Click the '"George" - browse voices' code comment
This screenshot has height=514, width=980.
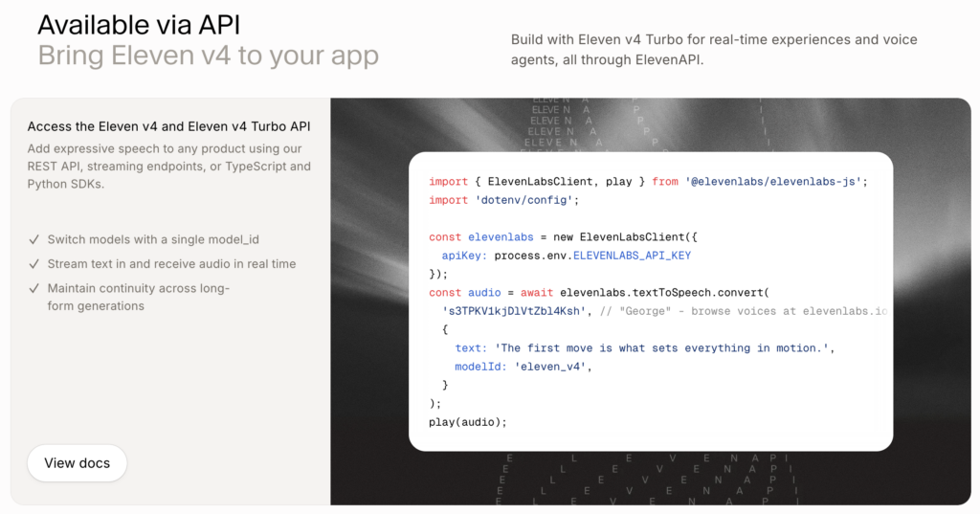pyautogui.click(x=743, y=311)
